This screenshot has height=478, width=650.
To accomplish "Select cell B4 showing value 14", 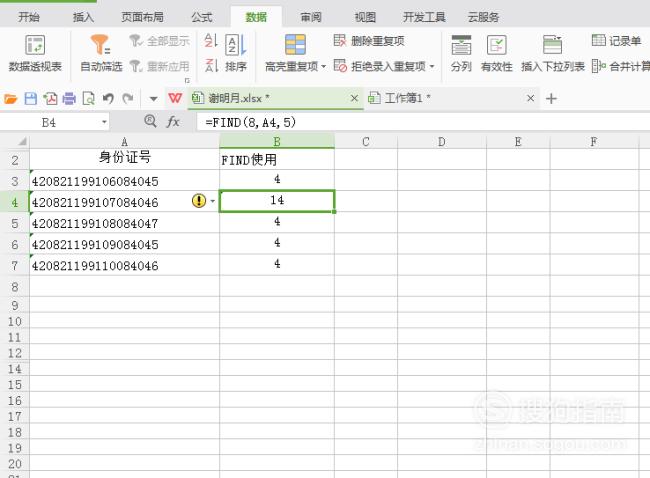I will coord(277,201).
